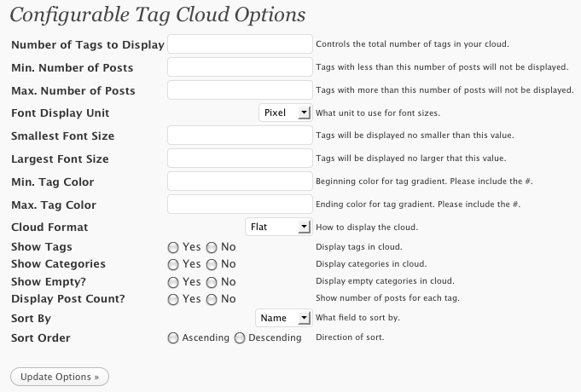Screen dimensions: 581x392
Task: Open the Font Display Unit dropdown
Action: (285, 112)
